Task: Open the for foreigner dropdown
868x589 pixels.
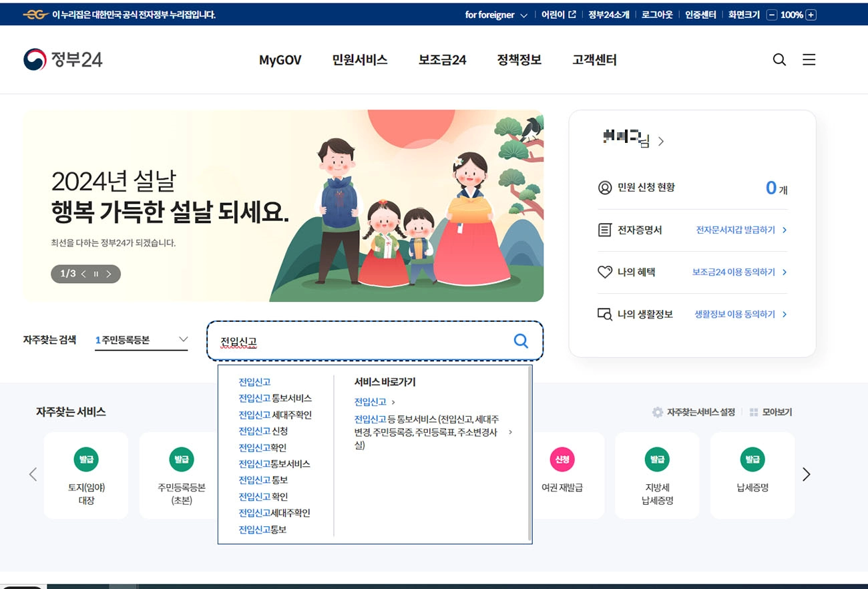Action: (496, 15)
